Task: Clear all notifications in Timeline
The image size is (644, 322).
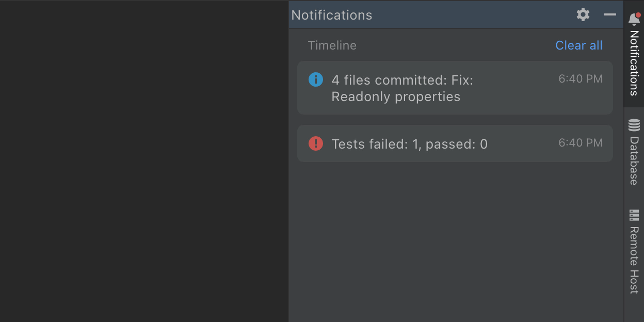Action: [x=578, y=45]
